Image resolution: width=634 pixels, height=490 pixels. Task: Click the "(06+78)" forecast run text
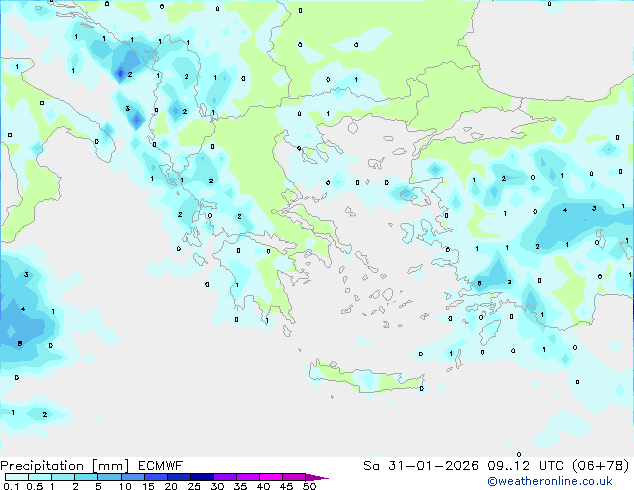pyautogui.click(x=601, y=466)
